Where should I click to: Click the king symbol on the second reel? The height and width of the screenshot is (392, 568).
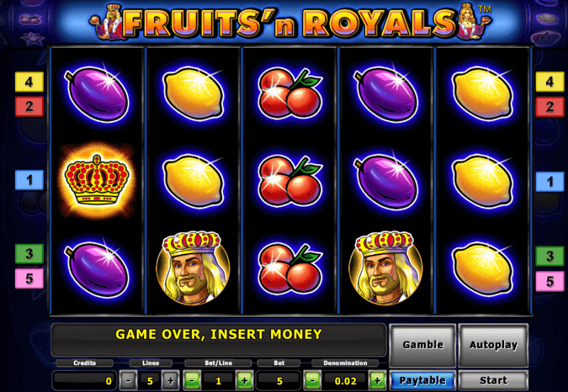(x=192, y=268)
